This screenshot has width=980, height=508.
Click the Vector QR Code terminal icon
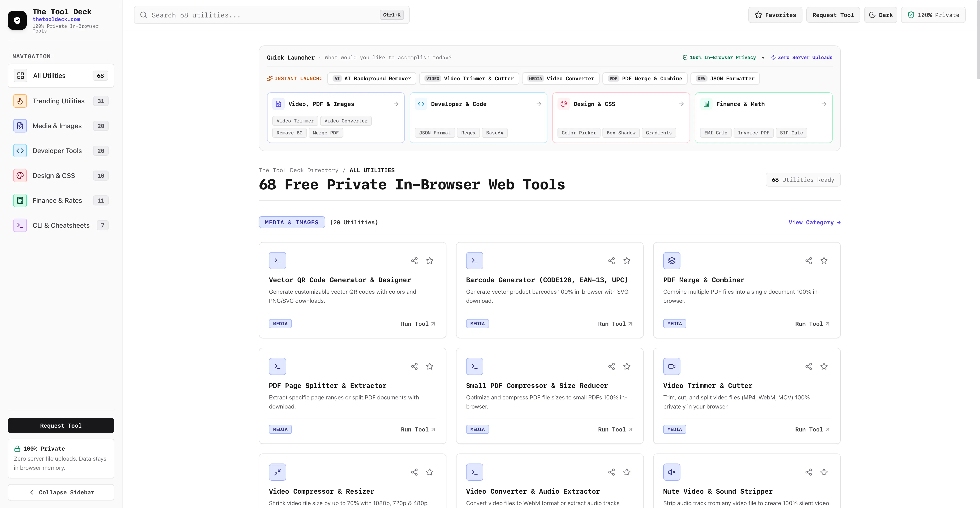pyautogui.click(x=277, y=260)
